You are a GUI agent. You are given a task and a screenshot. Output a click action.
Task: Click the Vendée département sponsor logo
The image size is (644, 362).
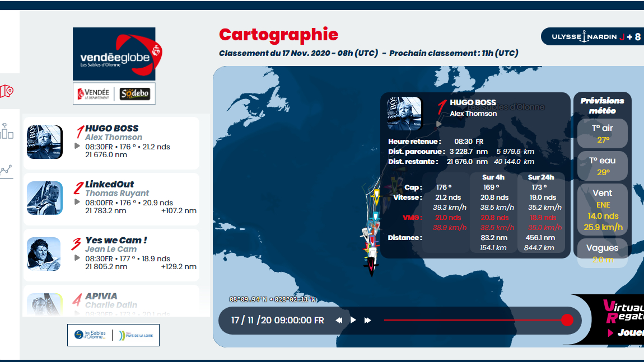point(94,93)
